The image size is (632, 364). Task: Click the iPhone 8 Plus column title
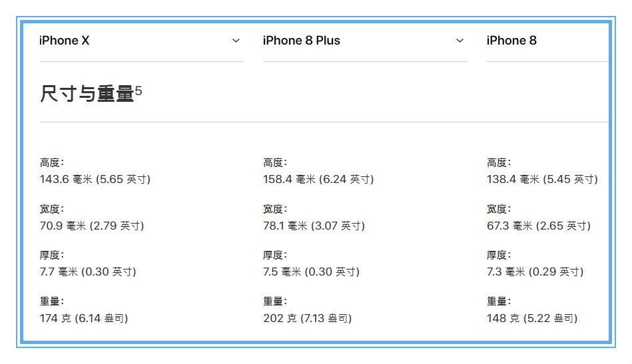tap(302, 41)
